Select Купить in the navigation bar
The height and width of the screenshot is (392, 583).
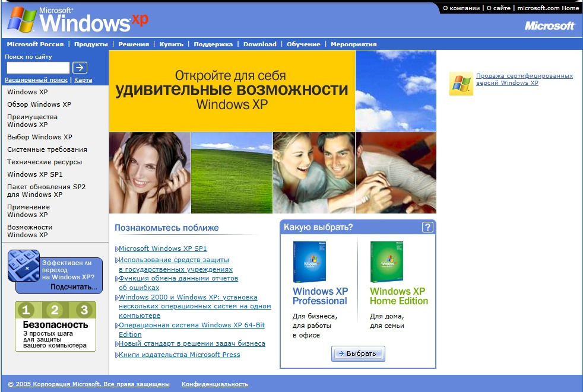172,44
